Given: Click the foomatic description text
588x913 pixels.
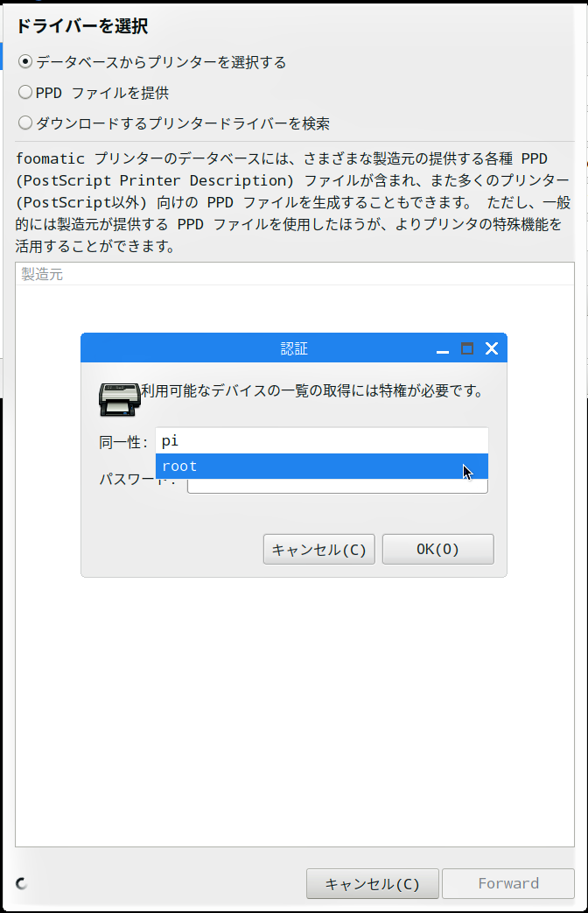Looking at the screenshot, I should 293,202.
